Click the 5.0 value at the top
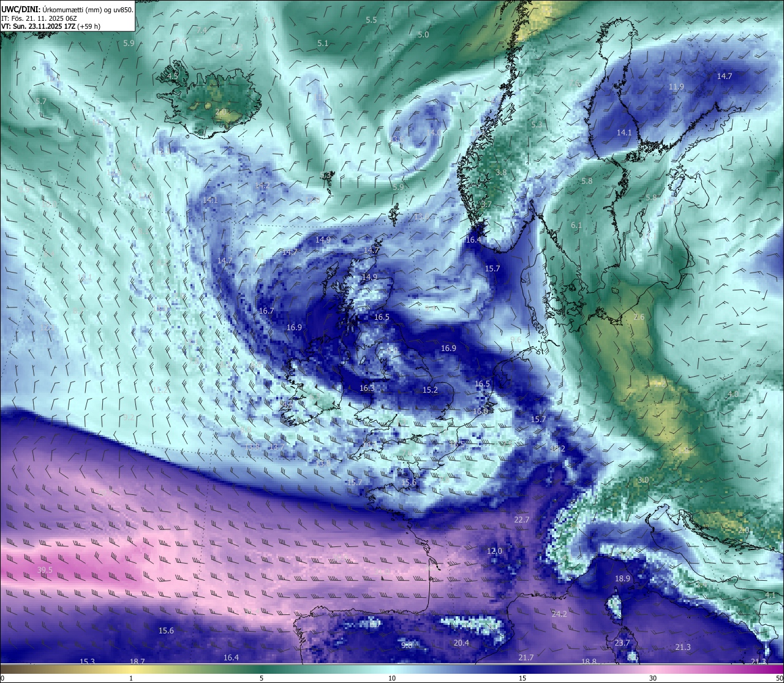The width and height of the screenshot is (784, 683). click(x=423, y=35)
